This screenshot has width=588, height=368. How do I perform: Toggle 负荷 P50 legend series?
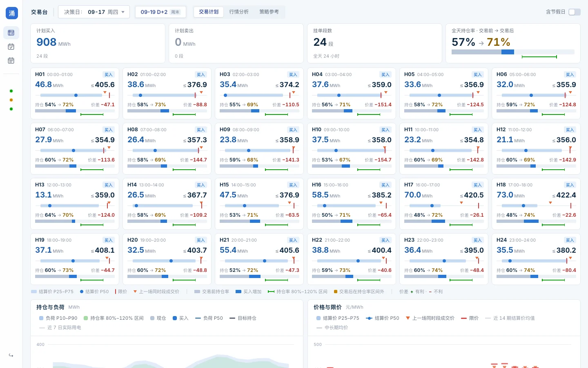point(209,318)
